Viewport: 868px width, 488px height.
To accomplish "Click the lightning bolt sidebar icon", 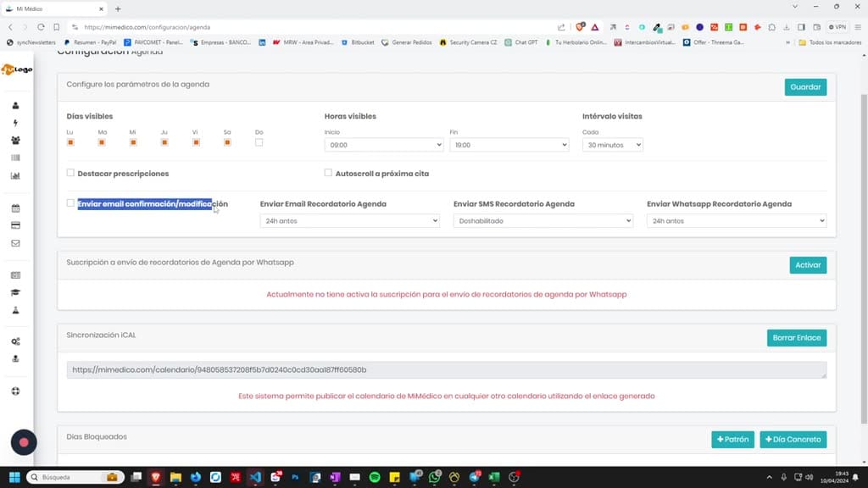I will click(x=15, y=123).
